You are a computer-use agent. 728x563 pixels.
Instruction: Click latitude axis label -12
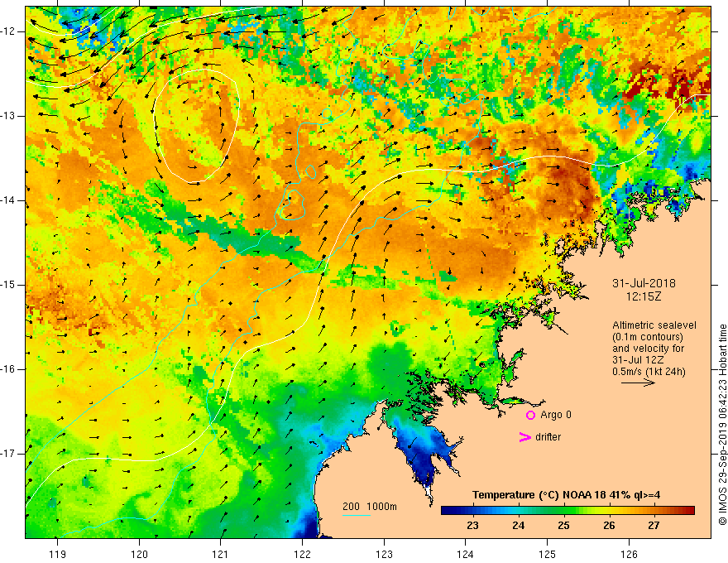pos(8,31)
